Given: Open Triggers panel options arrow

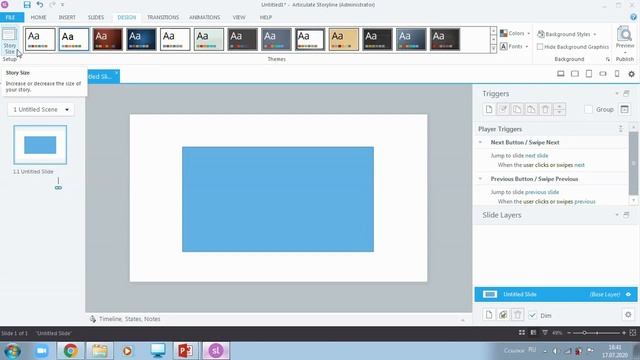Looking at the screenshot, I should point(617,93).
